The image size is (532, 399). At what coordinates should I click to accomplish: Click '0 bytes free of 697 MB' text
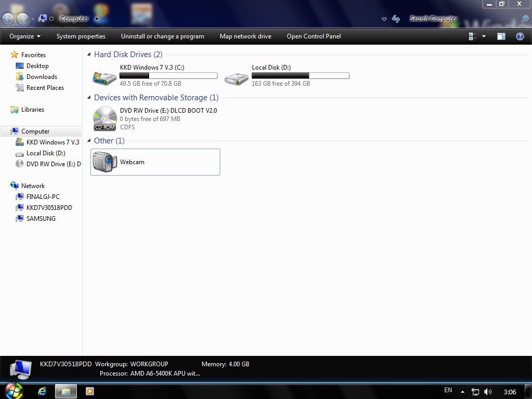[150, 119]
